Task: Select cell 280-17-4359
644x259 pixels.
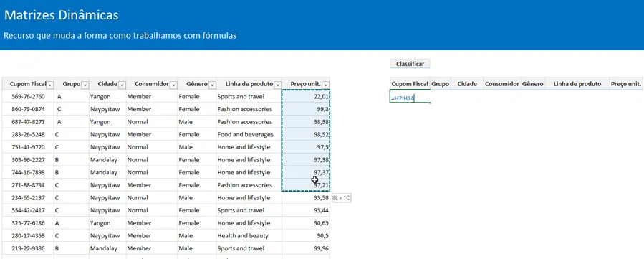Action: pyautogui.click(x=28, y=235)
